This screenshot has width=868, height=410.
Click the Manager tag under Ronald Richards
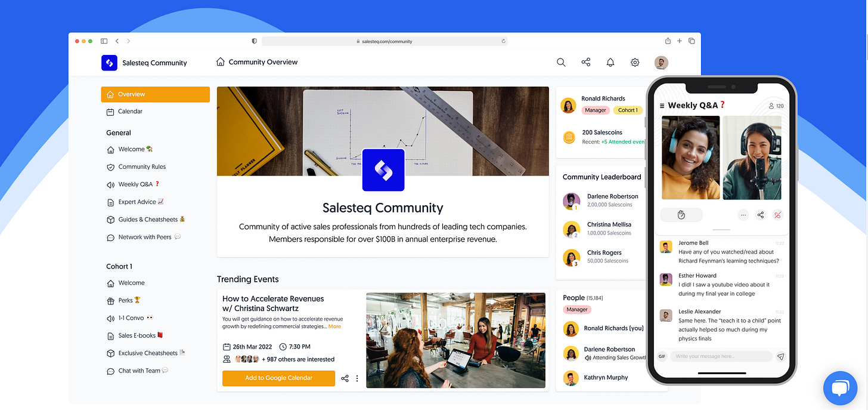(595, 110)
